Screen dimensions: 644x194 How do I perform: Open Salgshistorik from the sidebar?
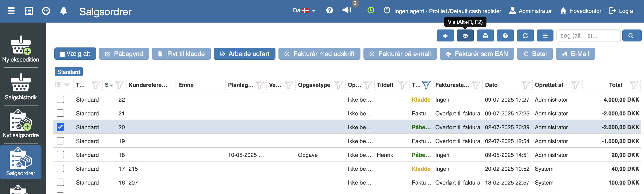coord(21,86)
